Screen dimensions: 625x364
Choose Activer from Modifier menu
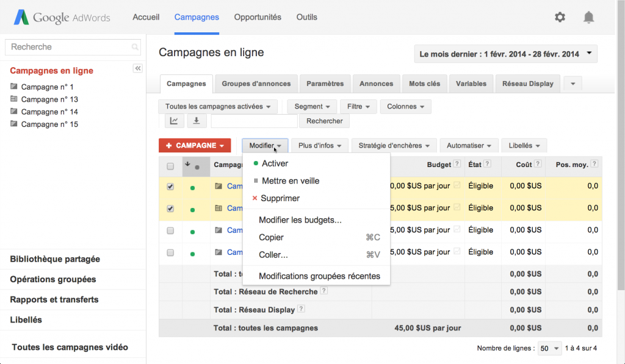(317, 163)
